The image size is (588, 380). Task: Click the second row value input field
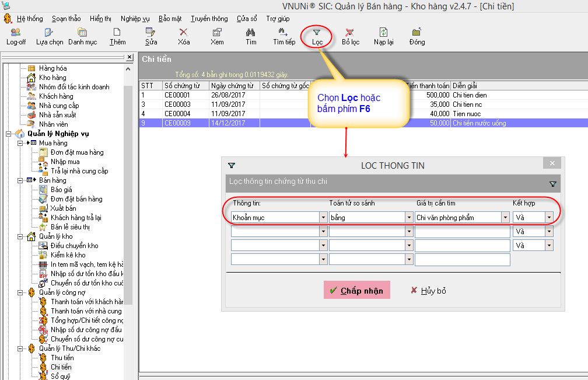[x=462, y=232]
